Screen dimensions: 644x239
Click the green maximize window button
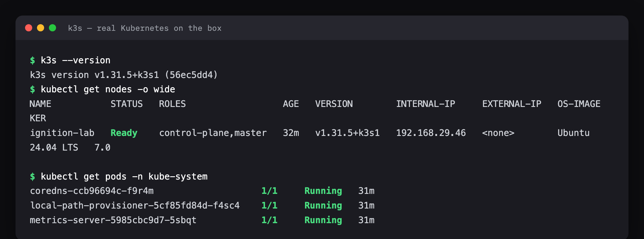click(x=52, y=28)
